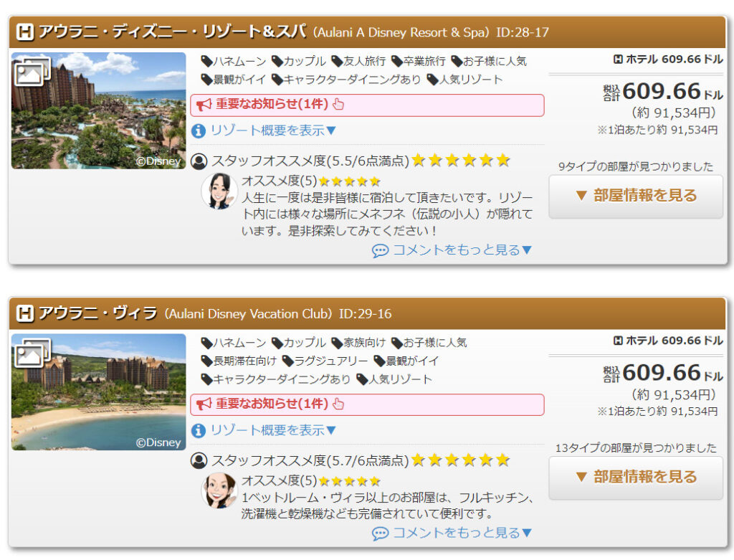The height and width of the screenshot is (560, 734).
Task: Click hotel H icon beside アウラニ・ヴィラ title
Action: coord(25,313)
